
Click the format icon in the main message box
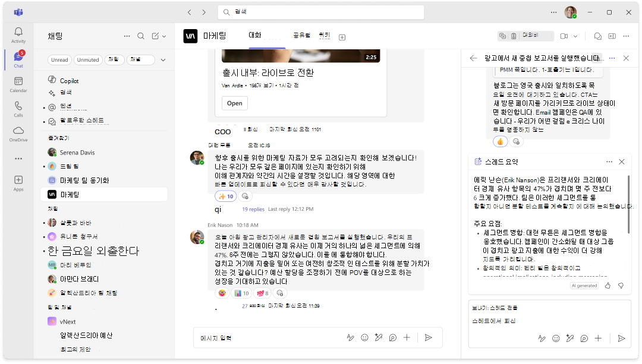351,337
